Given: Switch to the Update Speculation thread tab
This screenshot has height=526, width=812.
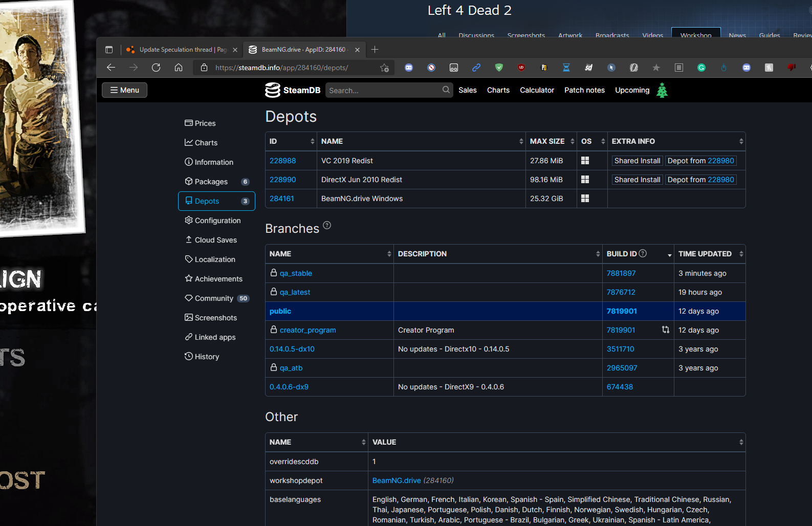Looking at the screenshot, I should pyautogui.click(x=182, y=50).
